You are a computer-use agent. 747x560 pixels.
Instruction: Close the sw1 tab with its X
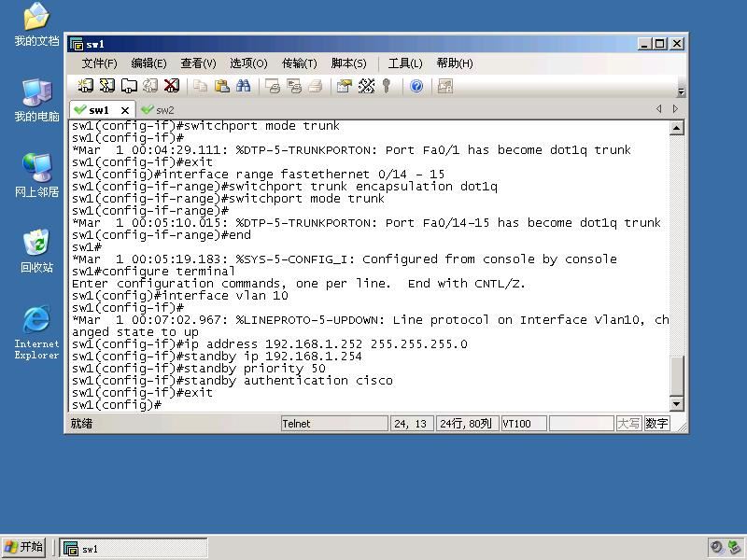coord(125,110)
